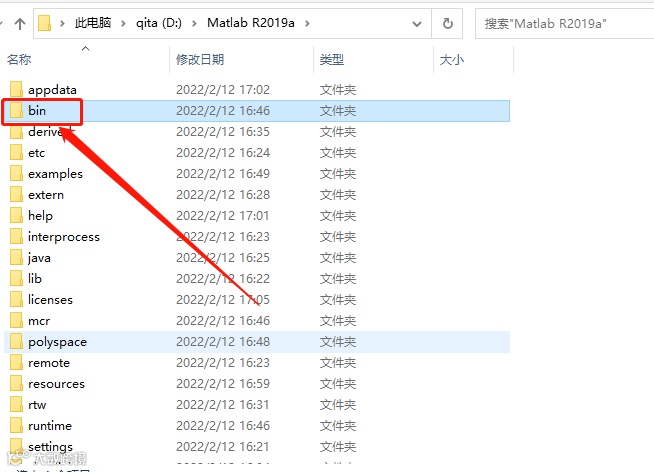Click date 2022/2/12 16:28 of extern
The height and width of the screenshot is (472, 654).
click(223, 195)
